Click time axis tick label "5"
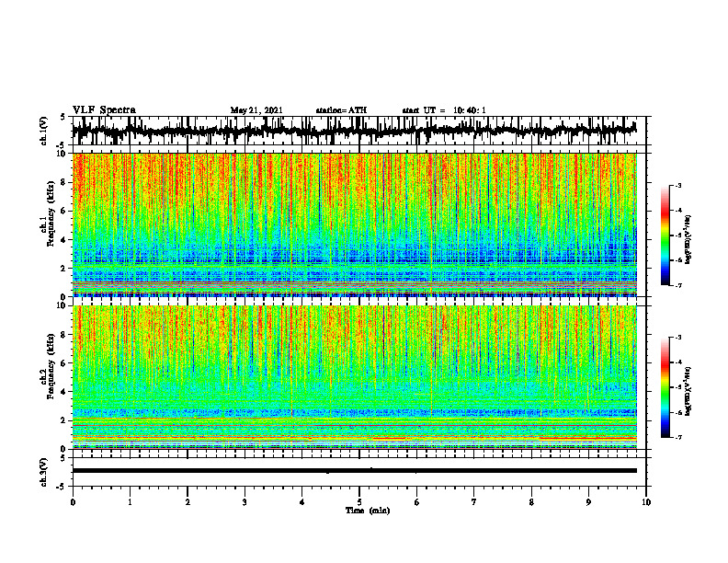 pos(359,502)
